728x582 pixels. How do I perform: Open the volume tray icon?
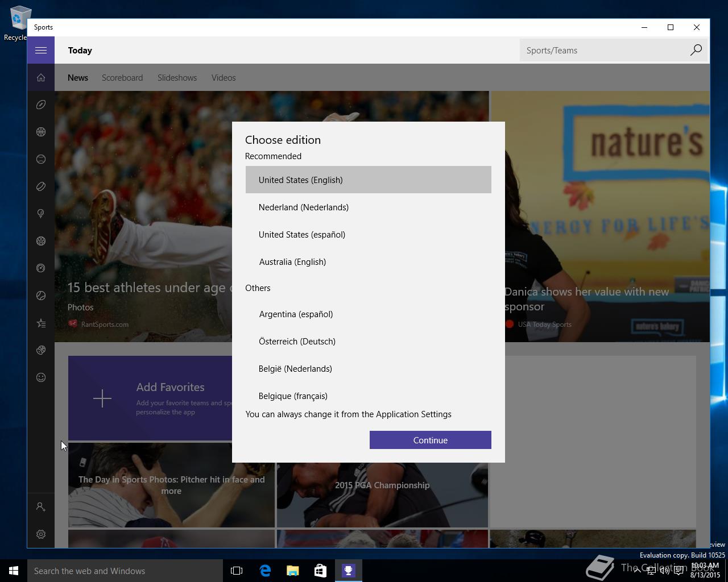click(x=664, y=571)
